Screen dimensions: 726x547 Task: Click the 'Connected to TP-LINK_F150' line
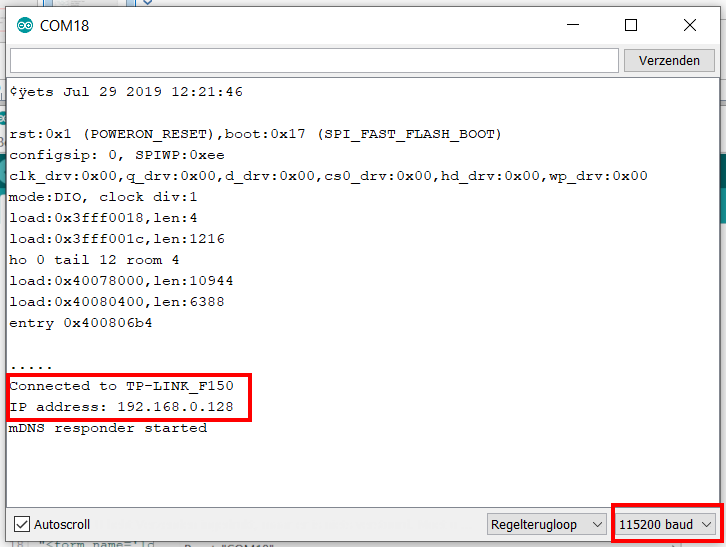(x=120, y=386)
